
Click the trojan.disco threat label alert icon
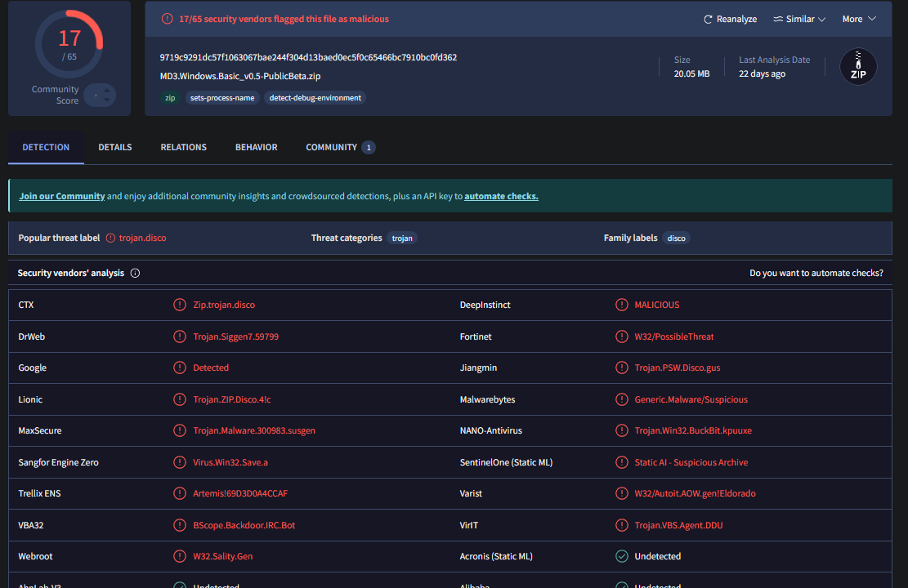[x=110, y=238]
